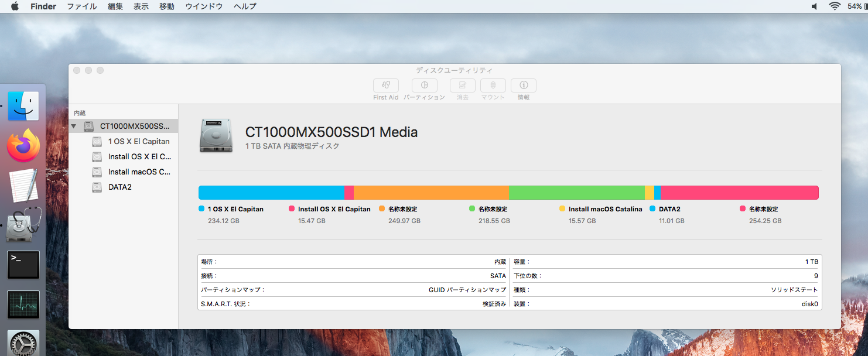Open the ファイル menu
The image size is (868, 356).
pos(81,6)
